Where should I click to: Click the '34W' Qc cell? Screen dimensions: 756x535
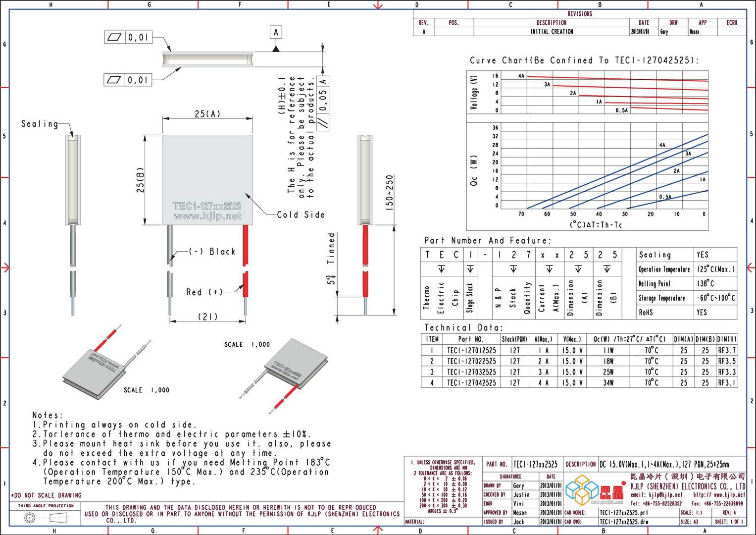point(608,383)
